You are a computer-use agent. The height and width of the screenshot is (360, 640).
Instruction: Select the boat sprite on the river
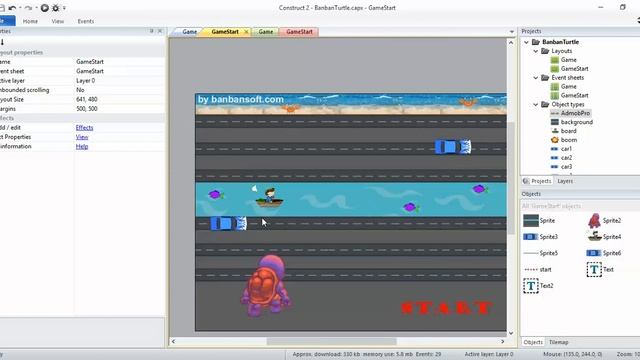[269, 197]
